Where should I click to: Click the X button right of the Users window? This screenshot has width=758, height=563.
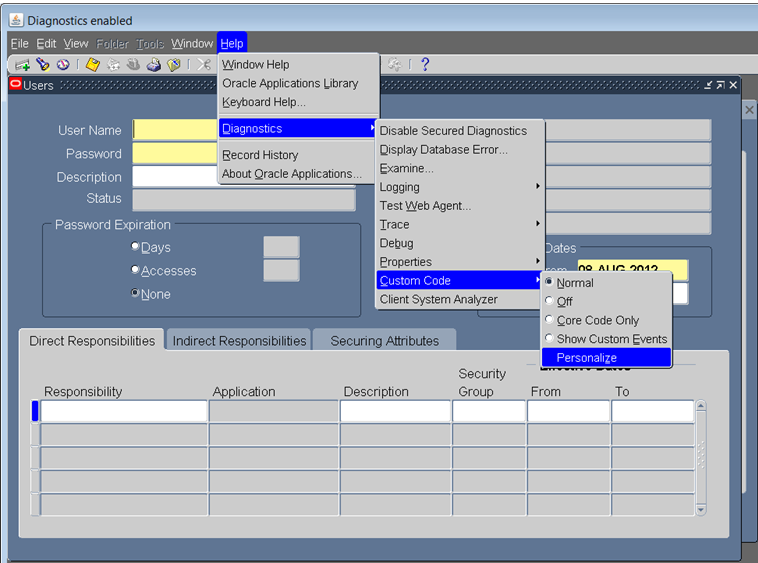749,110
